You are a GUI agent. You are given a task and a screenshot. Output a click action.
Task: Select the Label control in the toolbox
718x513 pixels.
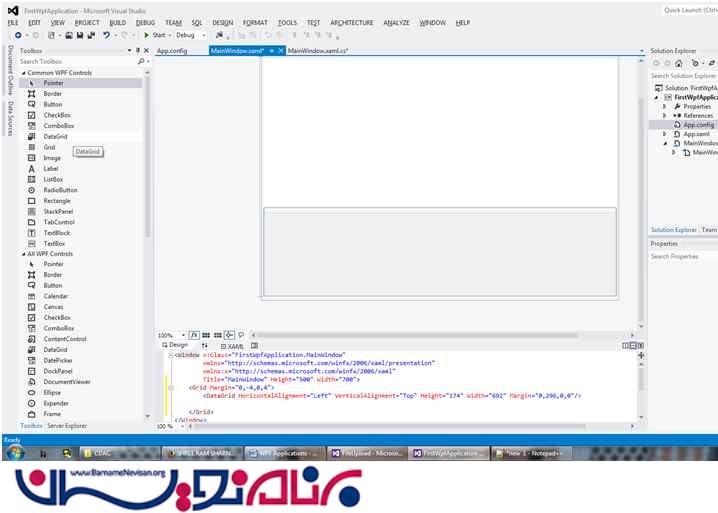click(x=51, y=168)
